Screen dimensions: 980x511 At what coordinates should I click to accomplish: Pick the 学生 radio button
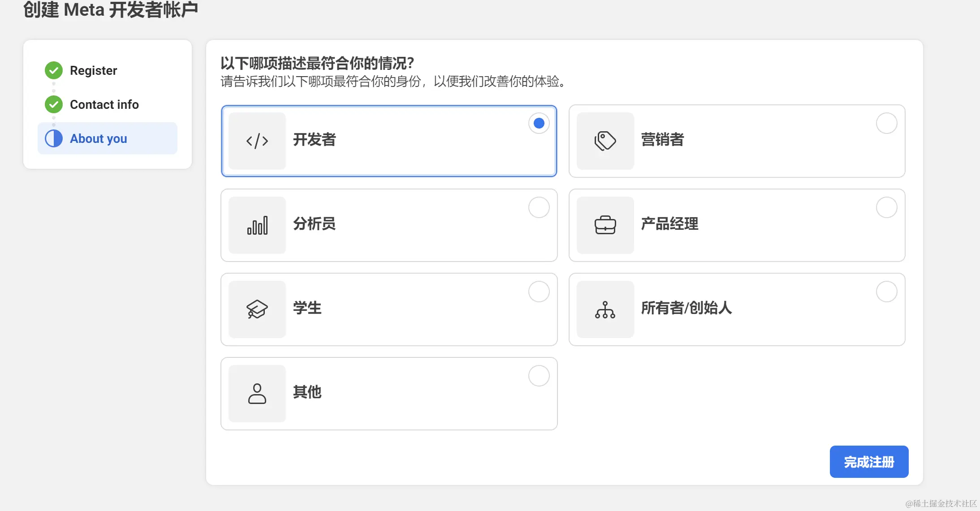tap(539, 292)
